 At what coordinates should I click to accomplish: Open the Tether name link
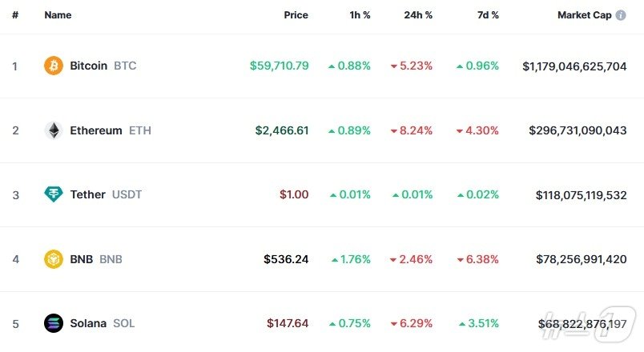[x=87, y=194]
